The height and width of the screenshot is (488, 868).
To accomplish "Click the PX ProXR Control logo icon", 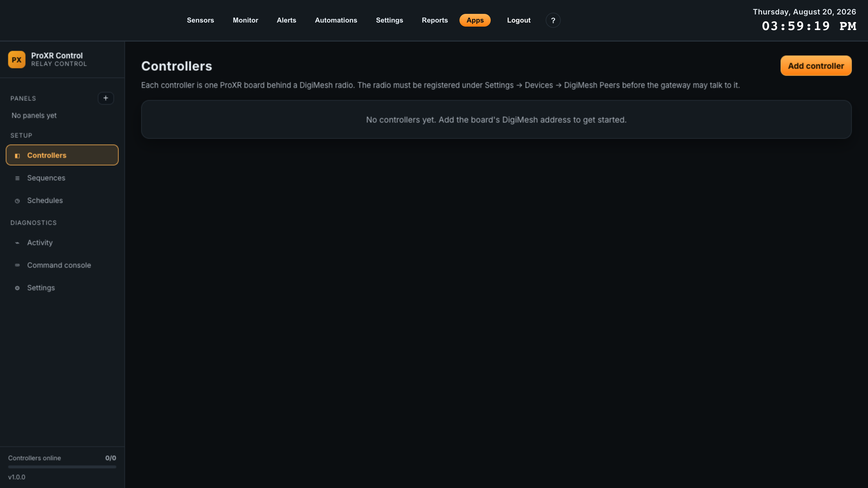I will point(16,60).
